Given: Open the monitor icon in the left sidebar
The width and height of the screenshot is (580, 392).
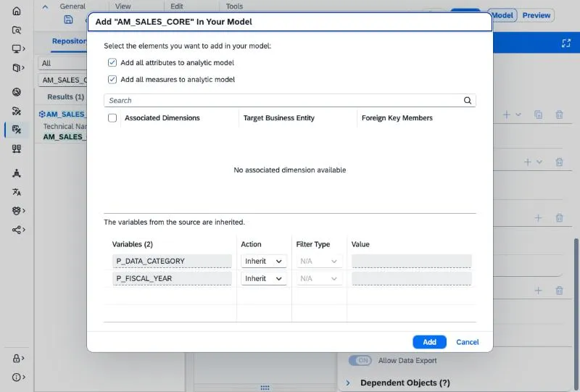Looking at the screenshot, I should (17, 49).
